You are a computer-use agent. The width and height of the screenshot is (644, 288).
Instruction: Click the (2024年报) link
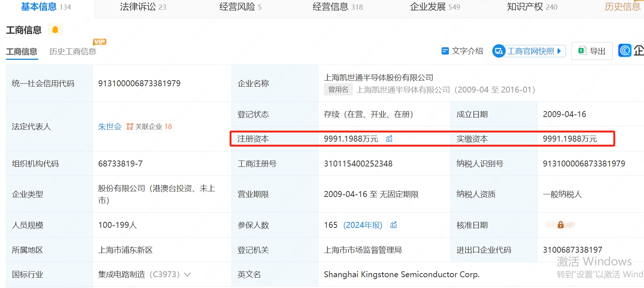363,225
